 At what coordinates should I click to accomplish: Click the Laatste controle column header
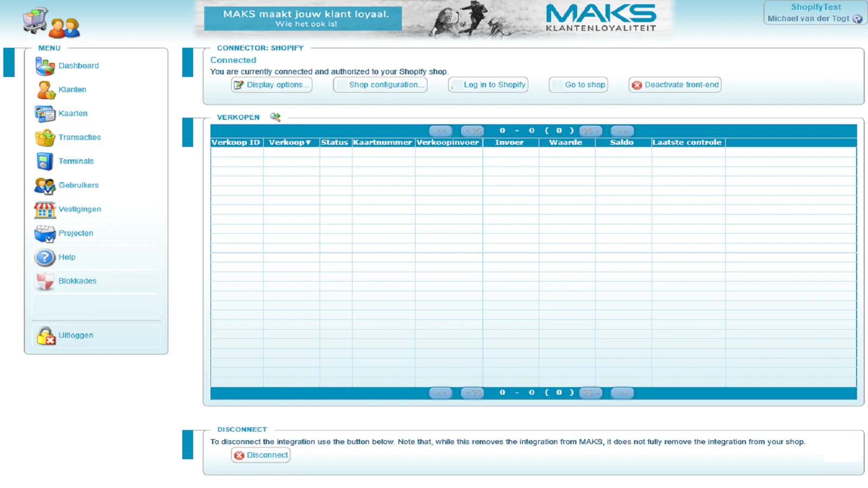pos(688,143)
